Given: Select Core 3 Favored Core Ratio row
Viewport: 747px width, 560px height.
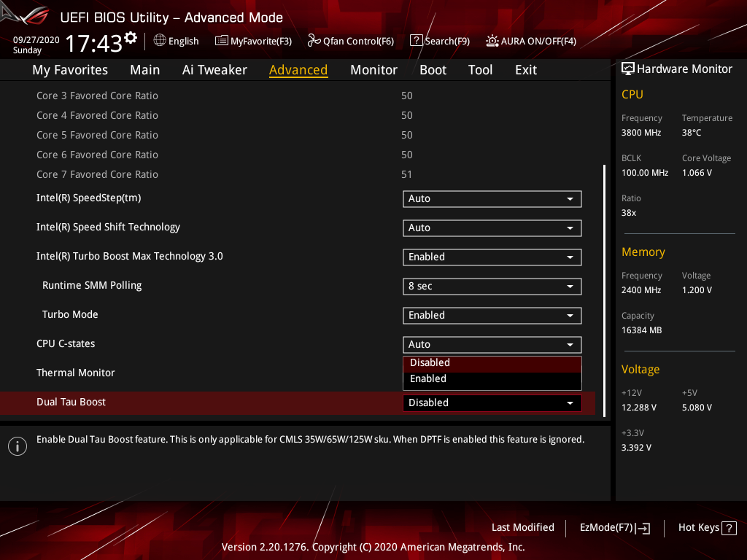Looking at the screenshot, I should coord(298,96).
